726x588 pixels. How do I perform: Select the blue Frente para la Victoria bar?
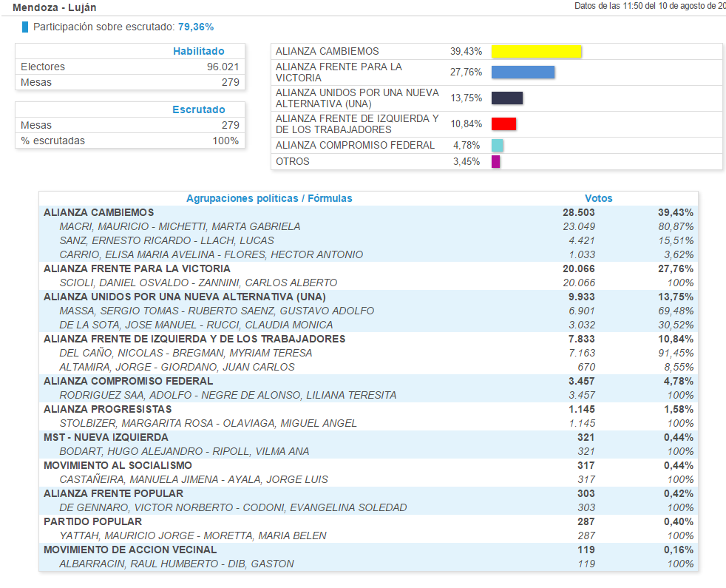[523, 72]
